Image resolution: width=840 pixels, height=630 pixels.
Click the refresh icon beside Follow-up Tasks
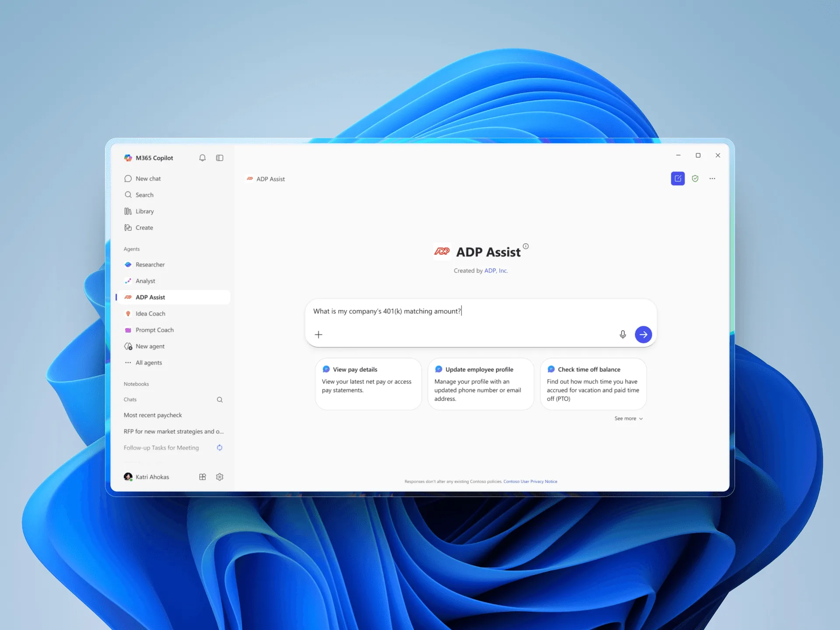[x=220, y=448]
